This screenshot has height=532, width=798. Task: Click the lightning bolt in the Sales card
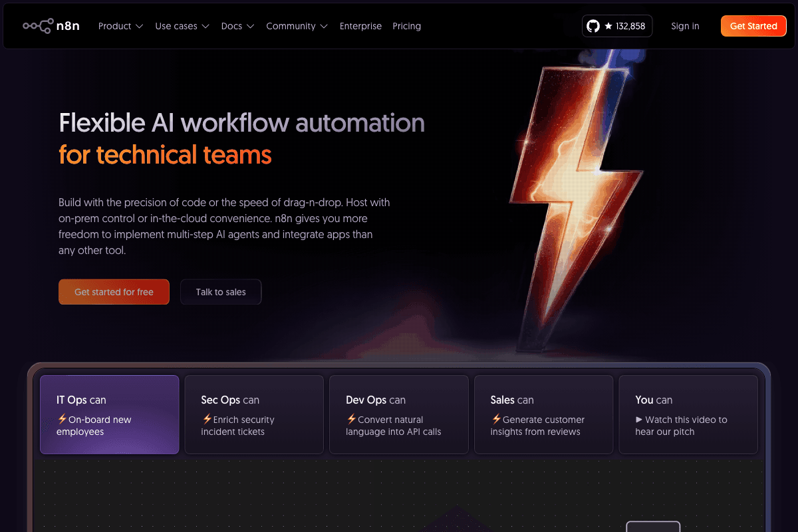[x=496, y=420]
